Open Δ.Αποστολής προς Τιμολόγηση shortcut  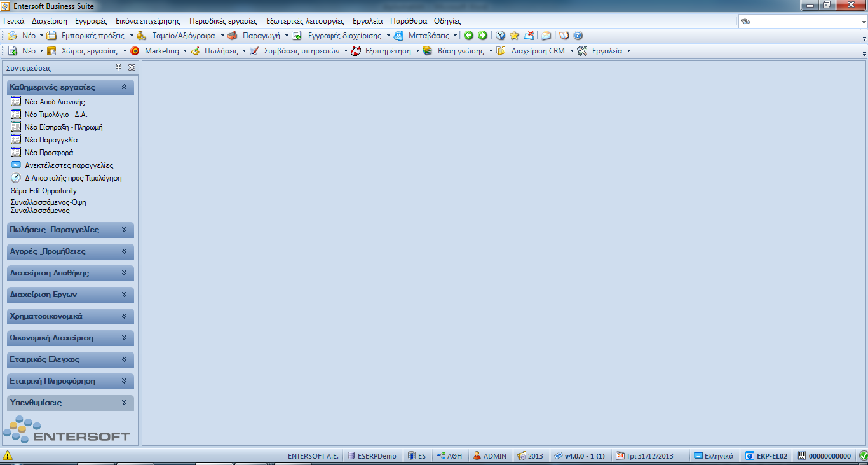coord(67,178)
